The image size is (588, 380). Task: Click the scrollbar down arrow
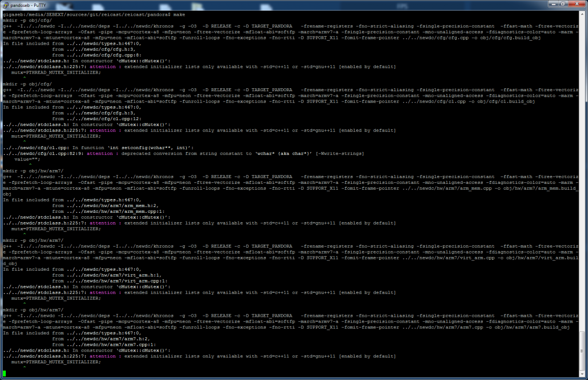tap(582, 374)
